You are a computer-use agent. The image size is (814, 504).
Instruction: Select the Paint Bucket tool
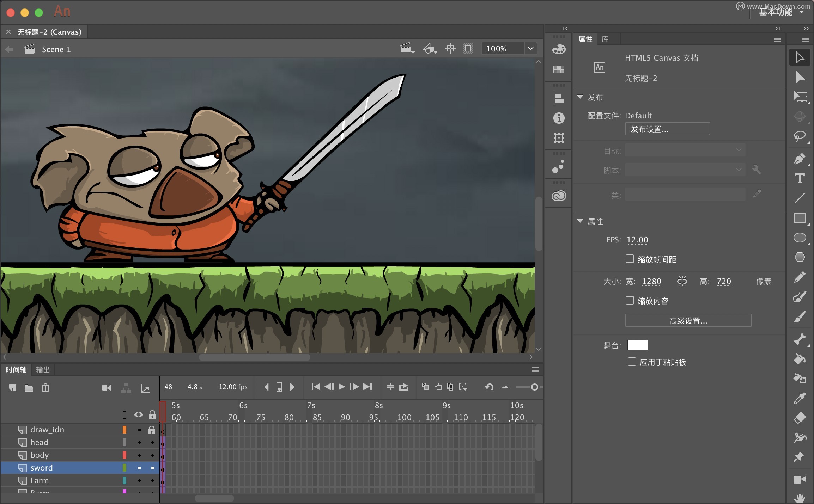point(800,359)
